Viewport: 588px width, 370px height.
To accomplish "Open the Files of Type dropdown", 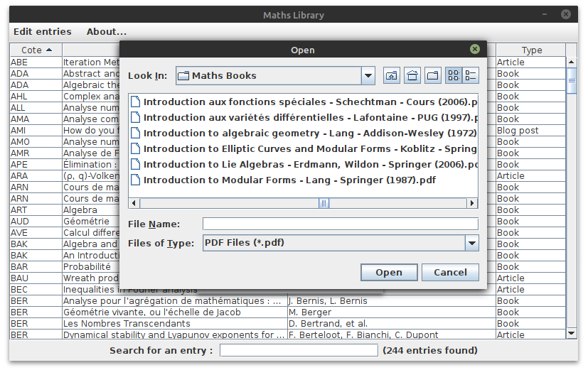I will (x=471, y=244).
